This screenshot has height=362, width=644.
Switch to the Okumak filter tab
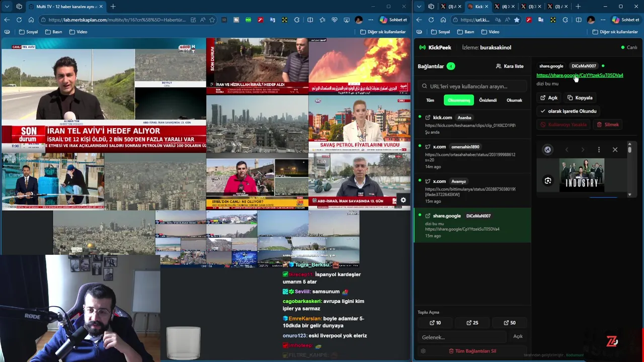[514, 100]
